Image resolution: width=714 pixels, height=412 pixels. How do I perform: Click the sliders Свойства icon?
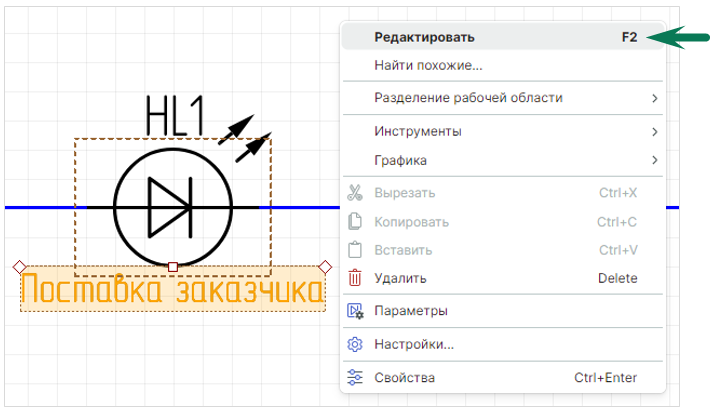coord(355,377)
